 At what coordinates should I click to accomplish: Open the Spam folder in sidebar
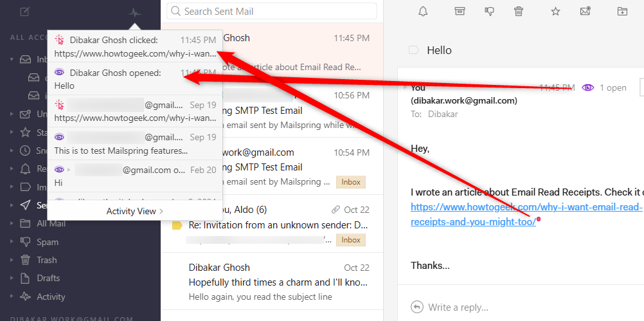47,242
